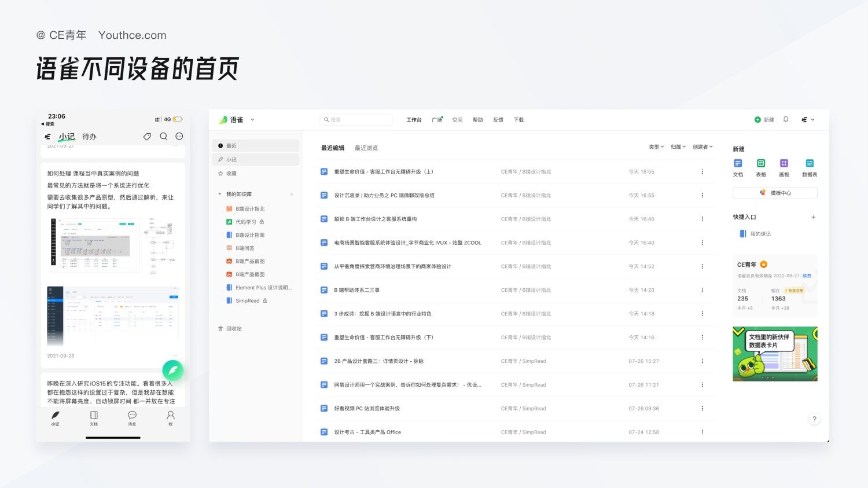
Task: Create a new 文档 from the right panel
Action: (738, 167)
